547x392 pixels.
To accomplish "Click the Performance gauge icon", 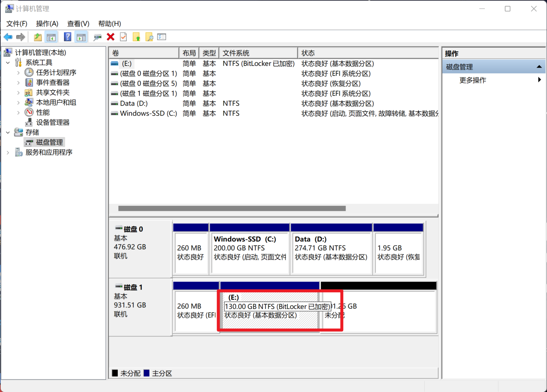I will pos(29,112).
